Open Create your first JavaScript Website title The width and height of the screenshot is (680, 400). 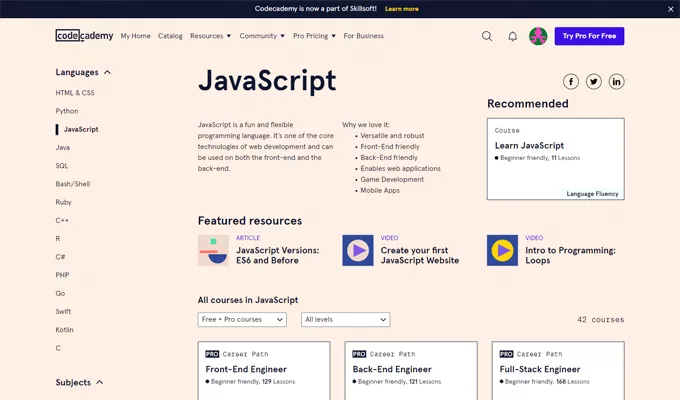click(420, 256)
